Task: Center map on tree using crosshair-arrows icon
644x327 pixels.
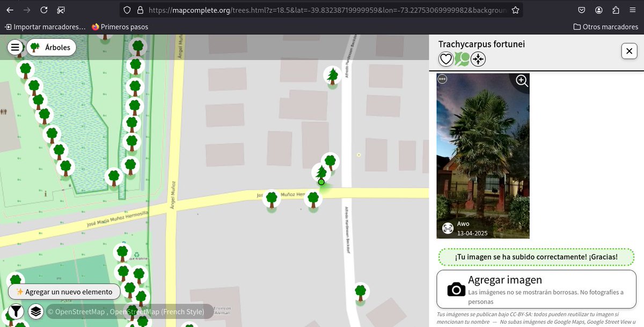Action: pos(478,59)
